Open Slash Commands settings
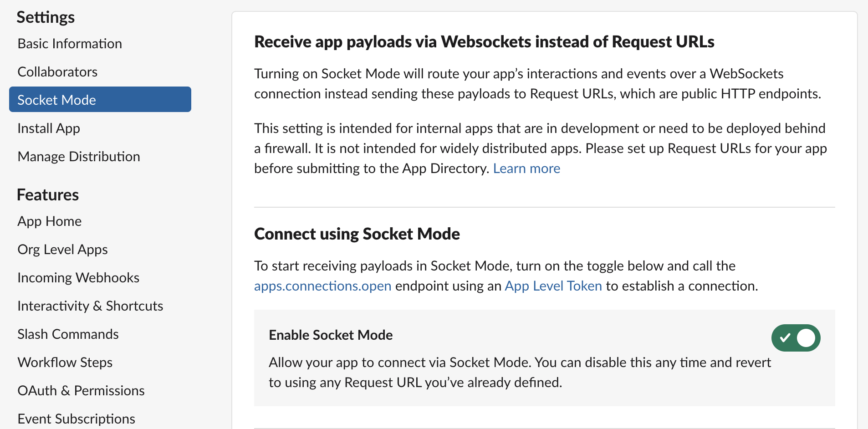Image resolution: width=868 pixels, height=429 pixels. click(x=68, y=334)
